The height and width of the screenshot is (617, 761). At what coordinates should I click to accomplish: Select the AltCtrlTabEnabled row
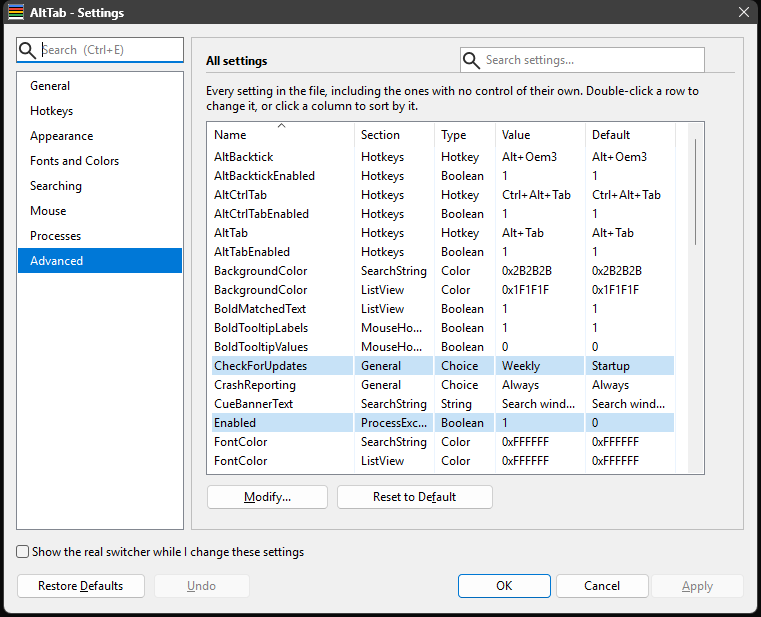click(x=443, y=214)
